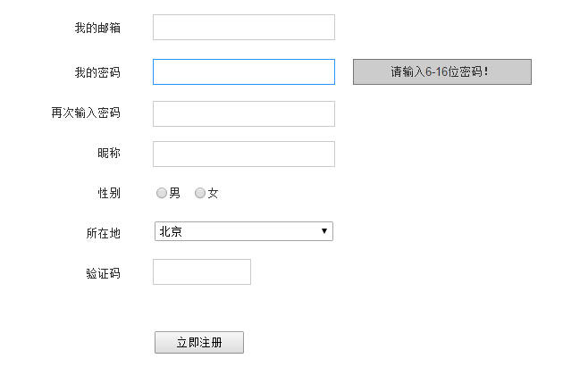This screenshot has height=375, width=588.
Task: Select the 男 radio button
Action: point(162,193)
